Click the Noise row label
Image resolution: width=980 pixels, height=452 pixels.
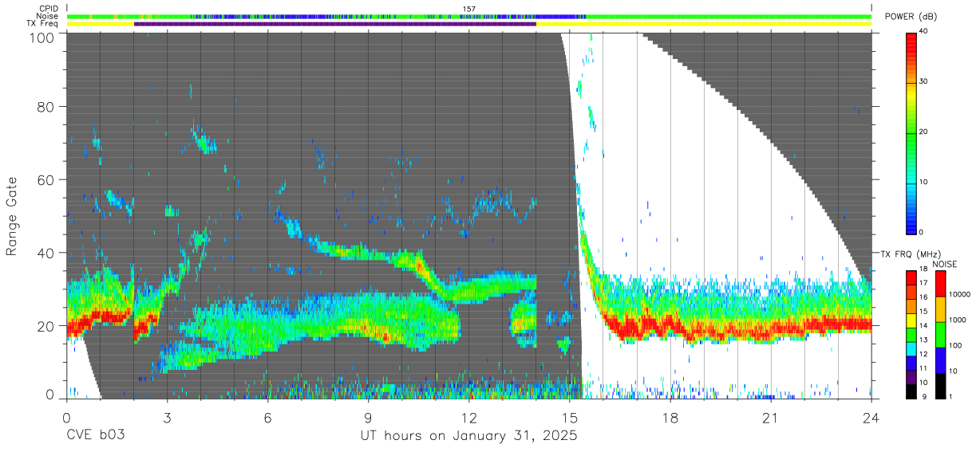pyautogui.click(x=48, y=16)
